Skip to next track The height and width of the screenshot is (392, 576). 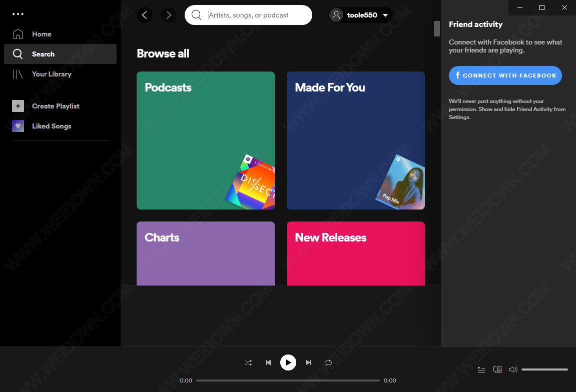coord(308,362)
